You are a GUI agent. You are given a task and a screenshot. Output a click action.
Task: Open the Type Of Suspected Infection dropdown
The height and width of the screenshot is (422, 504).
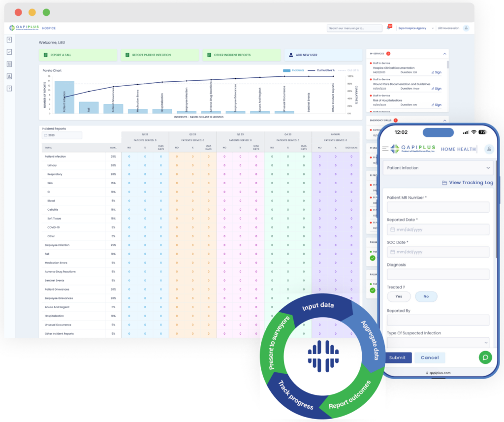(x=438, y=342)
